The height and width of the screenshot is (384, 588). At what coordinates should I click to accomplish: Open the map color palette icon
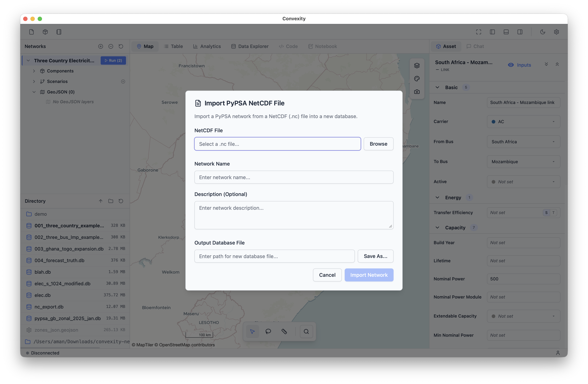coord(417,79)
